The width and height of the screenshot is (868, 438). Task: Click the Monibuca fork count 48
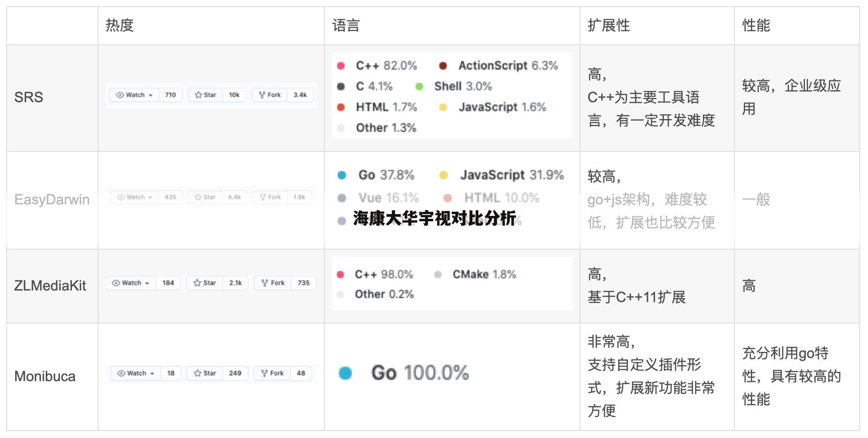point(301,374)
